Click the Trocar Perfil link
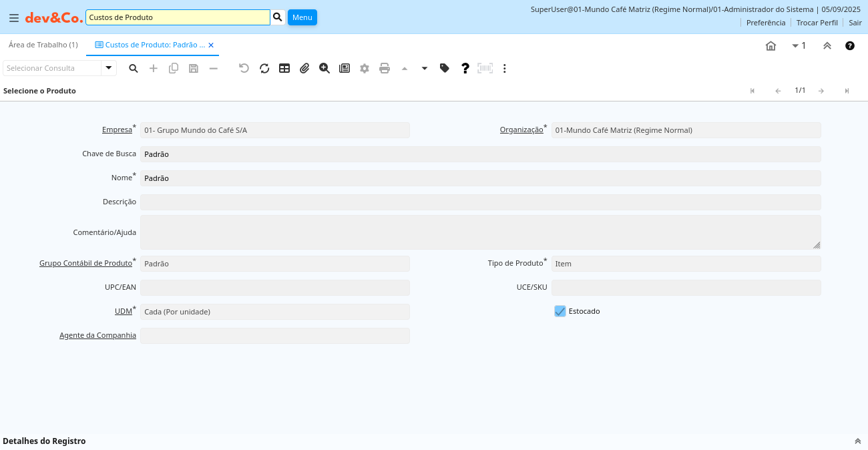The image size is (868, 450). pos(817,23)
